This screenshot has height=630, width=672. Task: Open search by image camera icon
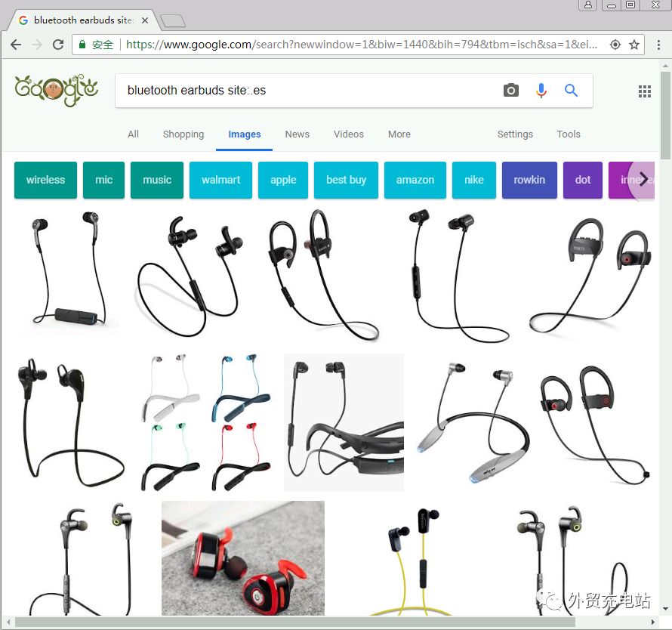tap(511, 91)
